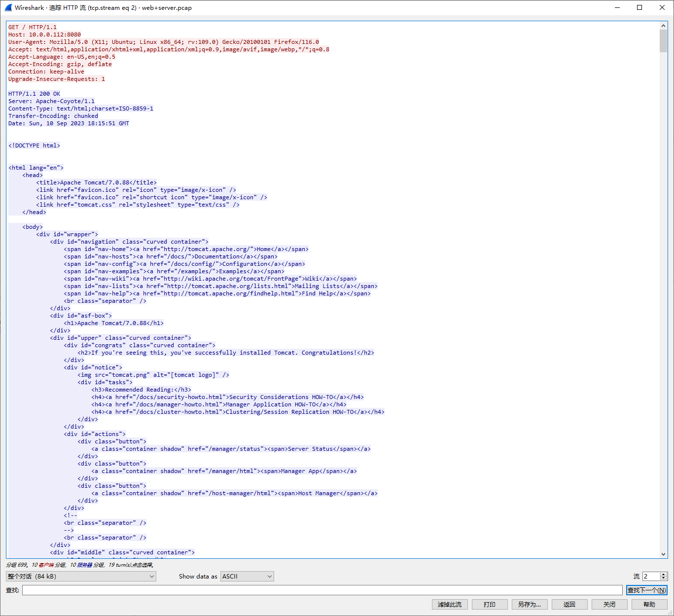Viewport: 674px width, 616px height.
Task: Click the Content-Type text/html charset line
Action: pos(81,109)
